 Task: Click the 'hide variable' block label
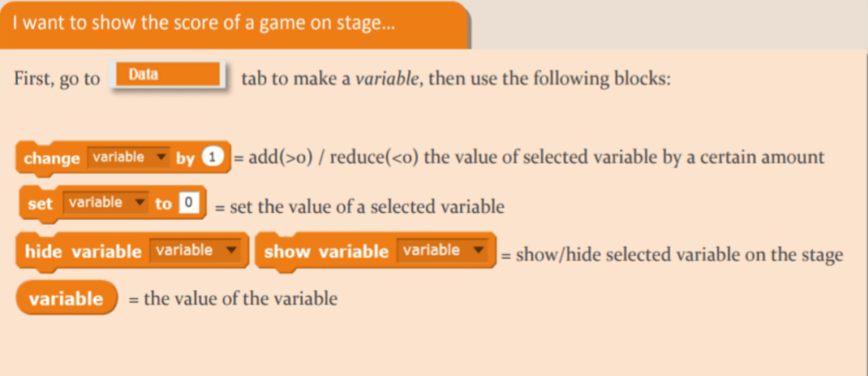coord(83,251)
